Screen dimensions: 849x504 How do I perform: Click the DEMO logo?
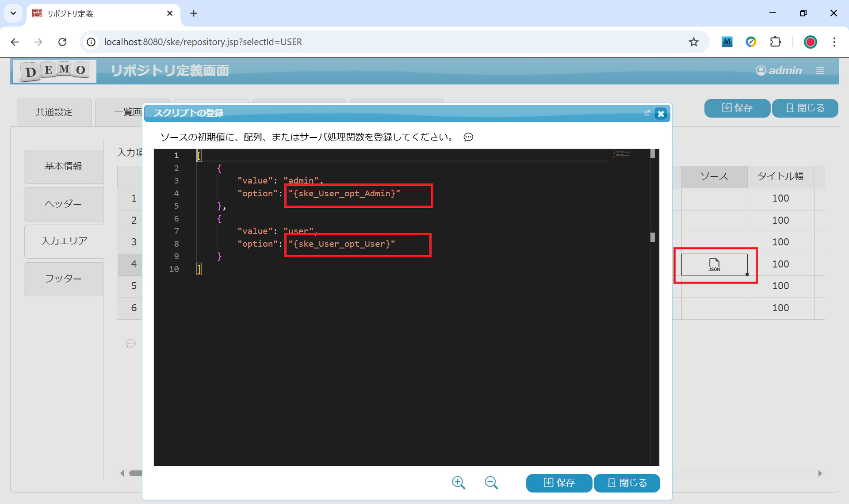55,71
